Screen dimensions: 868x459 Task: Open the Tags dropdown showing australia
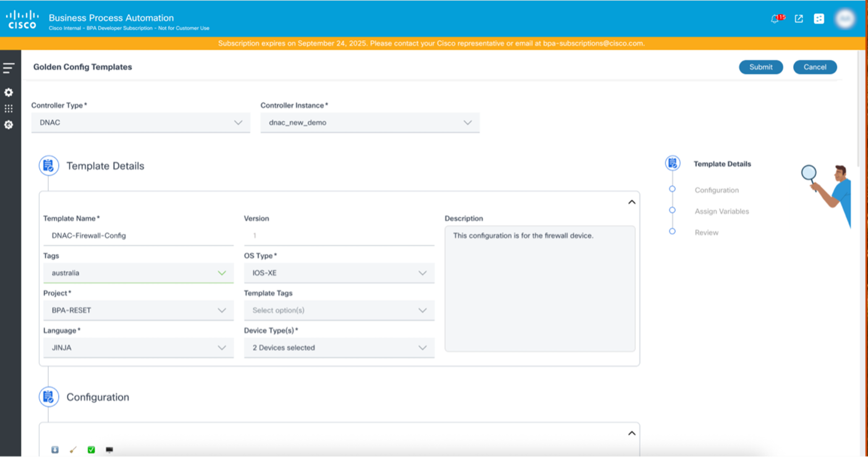(x=138, y=273)
